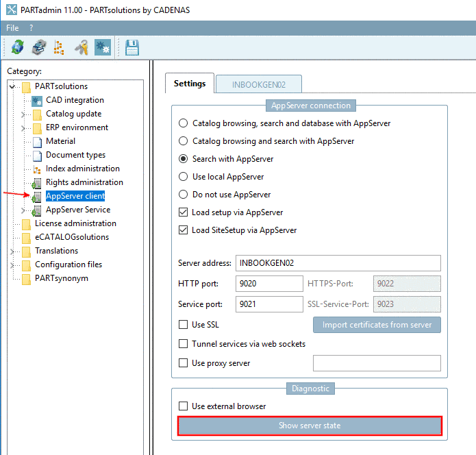Select the Document types label
This screenshot has width=476, height=455.
[x=75, y=155]
